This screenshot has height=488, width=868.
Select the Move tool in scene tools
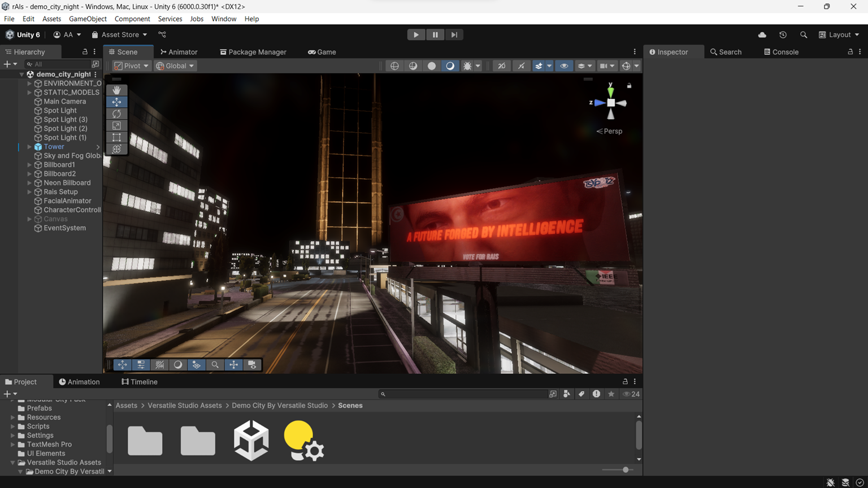pyautogui.click(x=116, y=102)
